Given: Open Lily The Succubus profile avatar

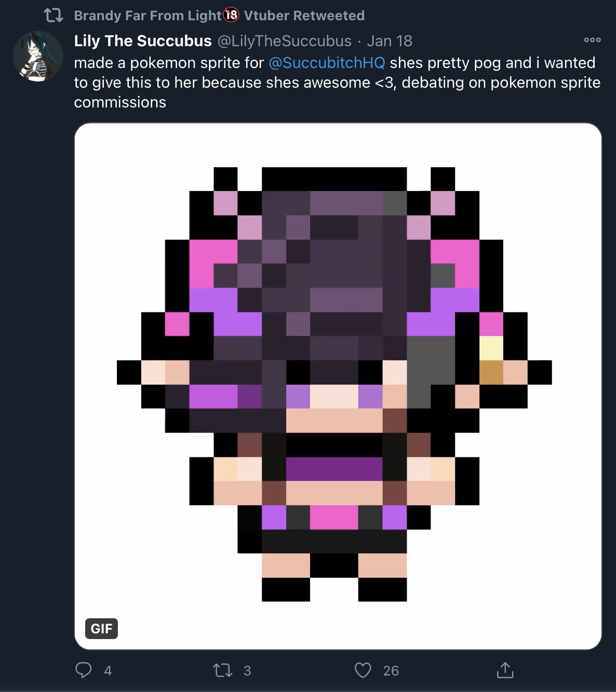Looking at the screenshot, I should pyautogui.click(x=37, y=57).
